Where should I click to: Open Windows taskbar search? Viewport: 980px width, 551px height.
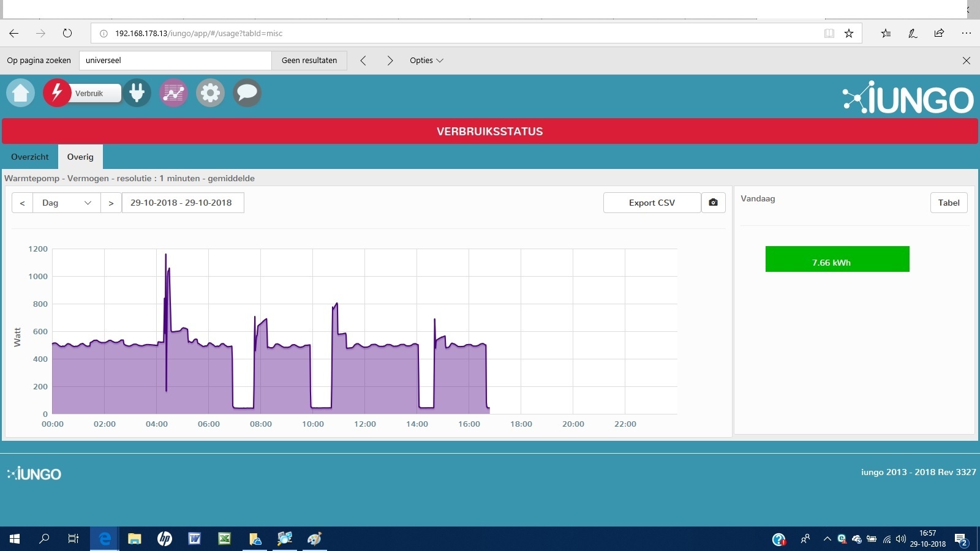44,539
